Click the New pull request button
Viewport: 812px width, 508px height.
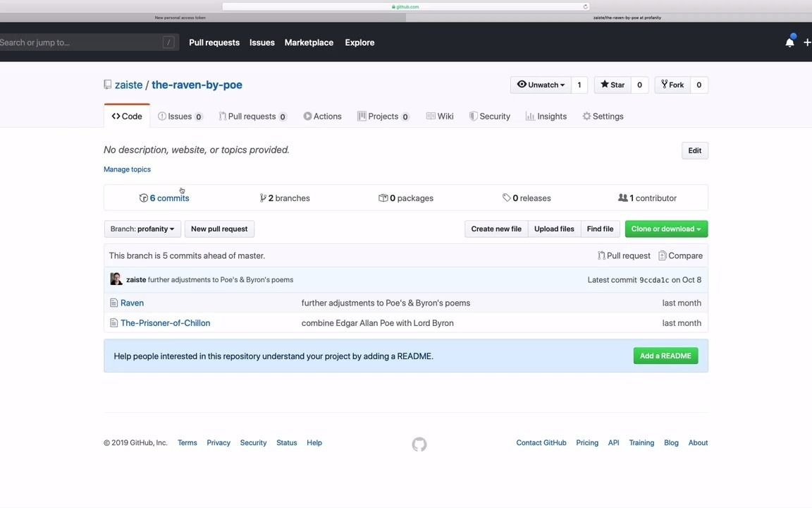[220, 229]
